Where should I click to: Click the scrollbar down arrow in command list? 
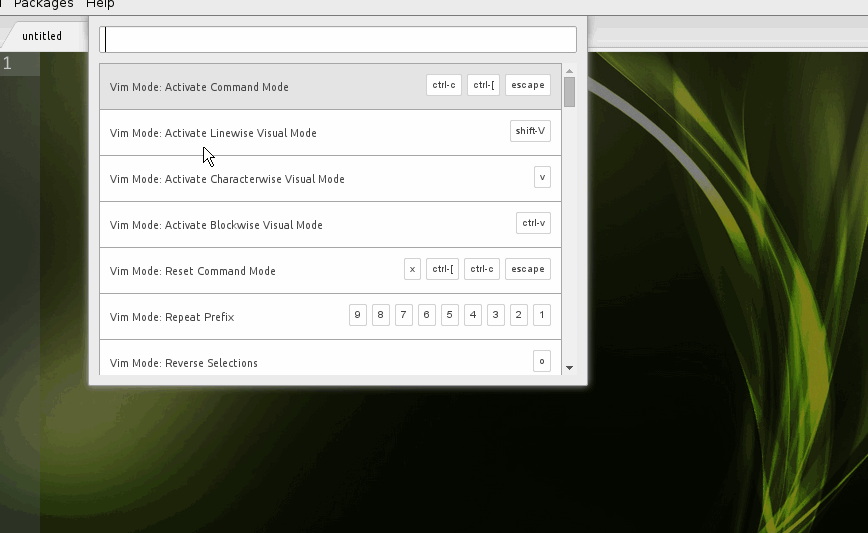point(569,368)
